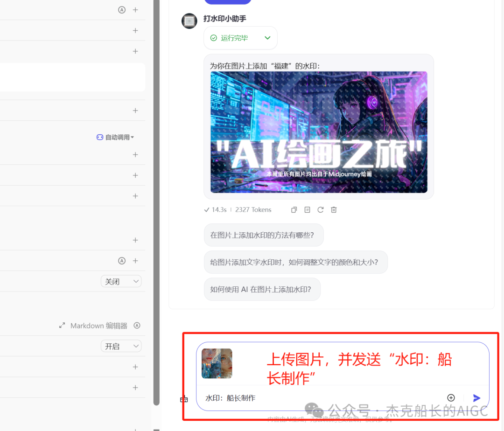
Task: Open the 关闭 dropdown selector
Action: tap(121, 281)
